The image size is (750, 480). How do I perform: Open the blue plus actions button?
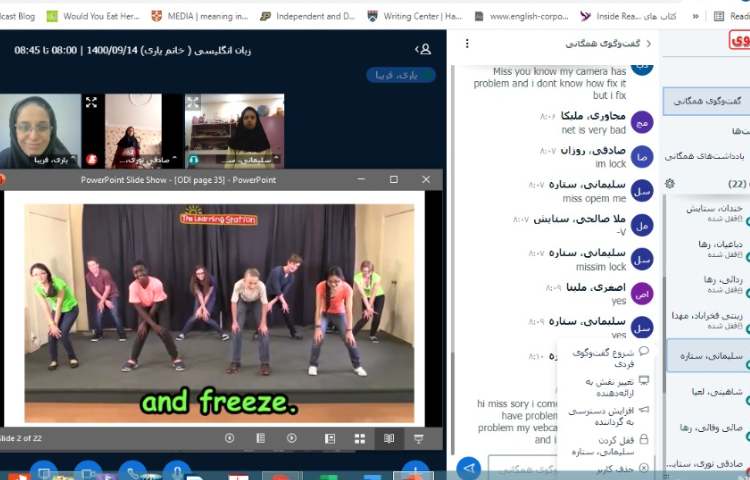(415, 470)
